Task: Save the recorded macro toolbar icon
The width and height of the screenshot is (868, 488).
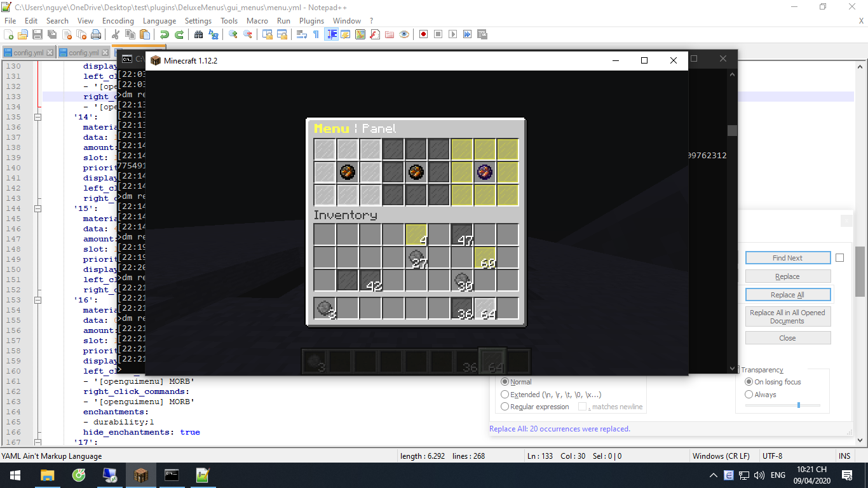Action: pos(482,34)
